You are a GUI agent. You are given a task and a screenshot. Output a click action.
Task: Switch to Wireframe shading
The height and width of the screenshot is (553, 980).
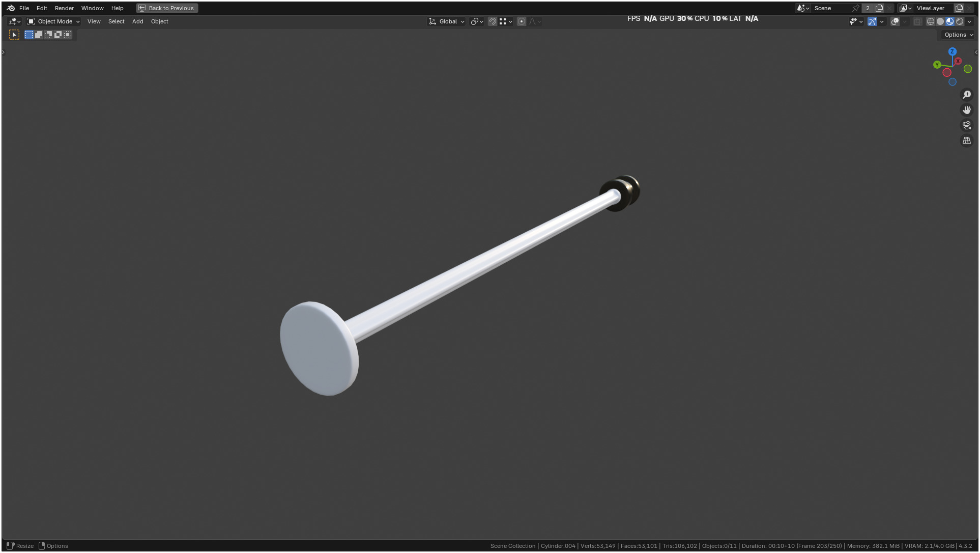coord(931,21)
